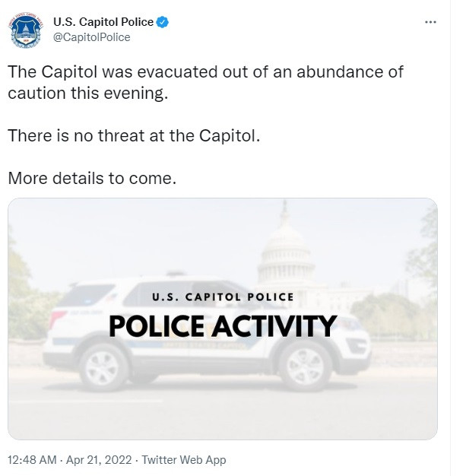
Task: Open the @CapitolPolice handle link
Action: click(92, 37)
